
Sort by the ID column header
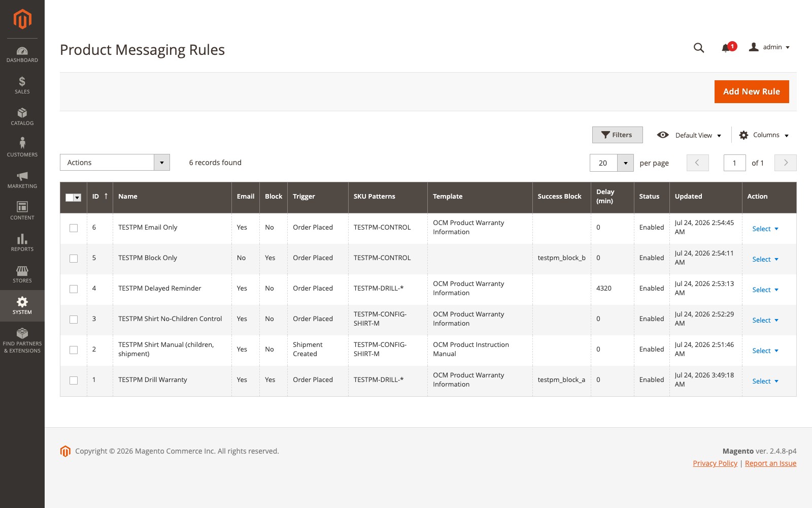click(x=99, y=197)
